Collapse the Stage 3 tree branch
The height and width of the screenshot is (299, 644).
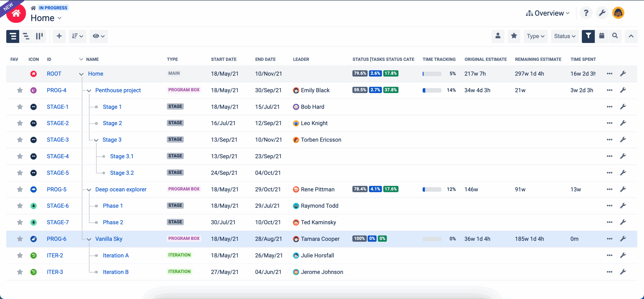[95, 140]
